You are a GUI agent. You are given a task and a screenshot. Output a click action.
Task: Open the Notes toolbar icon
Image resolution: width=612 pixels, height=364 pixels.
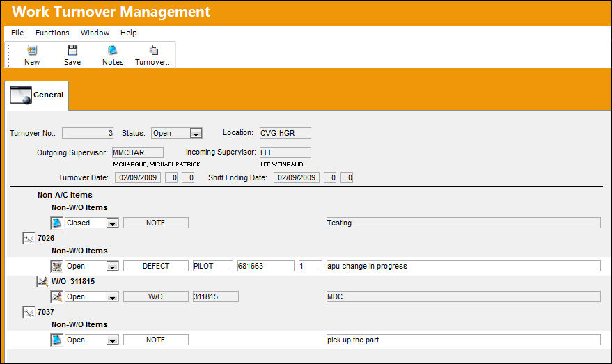(x=113, y=50)
